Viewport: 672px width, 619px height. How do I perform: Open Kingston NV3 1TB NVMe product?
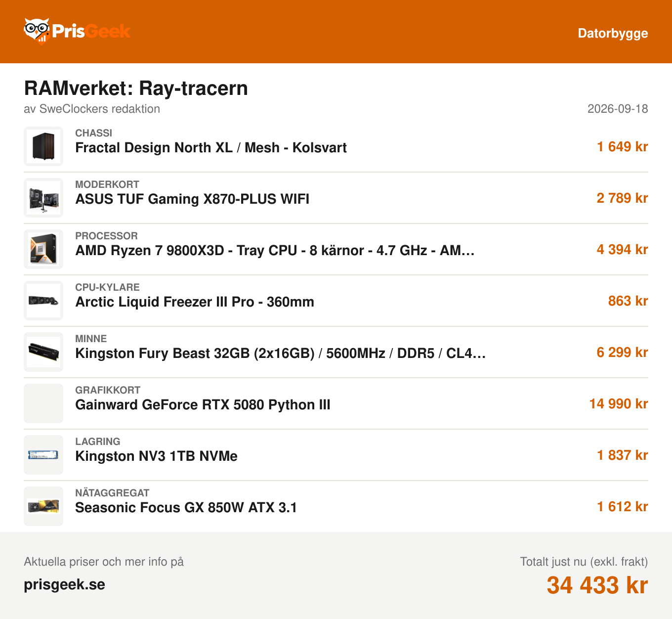click(156, 456)
